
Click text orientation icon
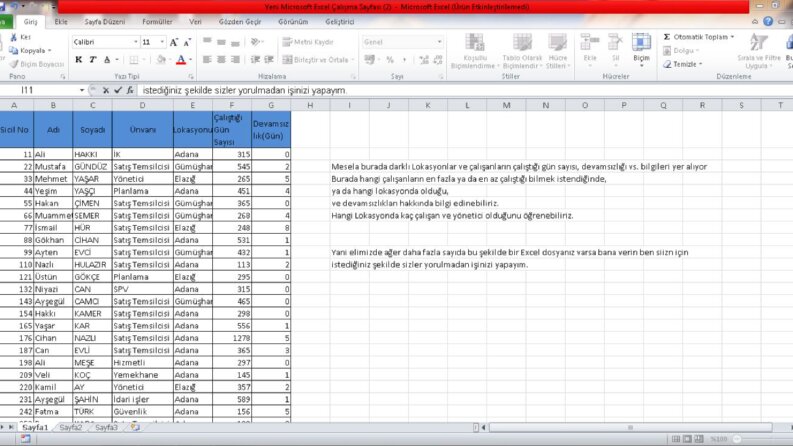pyautogui.click(x=256, y=41)
